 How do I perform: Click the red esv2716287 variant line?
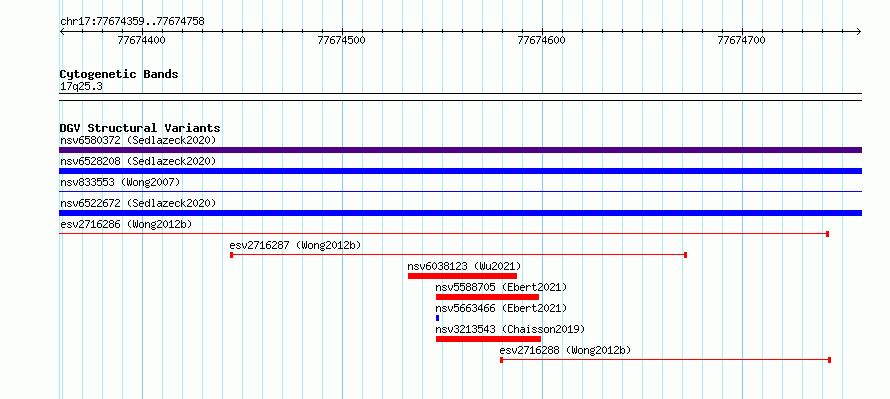pos(459,255)
